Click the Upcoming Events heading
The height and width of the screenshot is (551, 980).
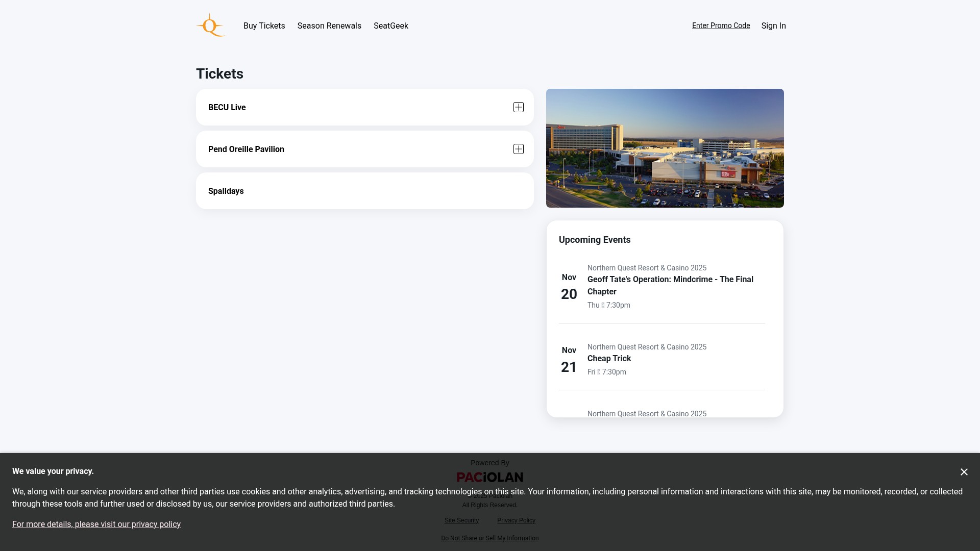tap(595, 240)
